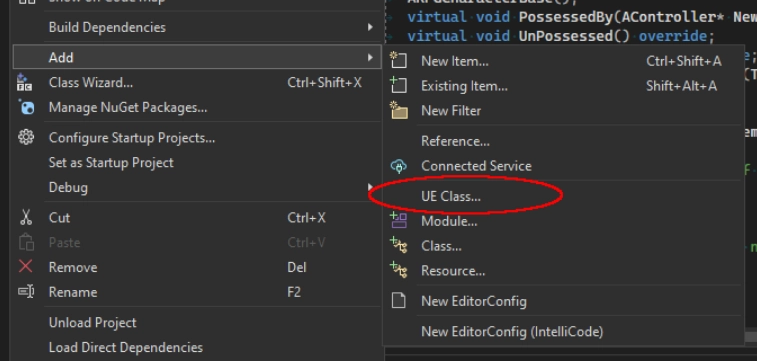
Task: Choose Set as Startup Project
Action: pos(196,163)
